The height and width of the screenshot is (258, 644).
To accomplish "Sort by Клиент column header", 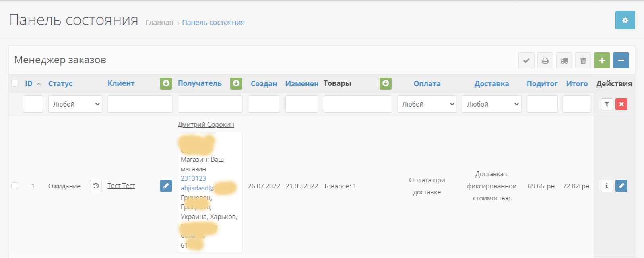I will (x=121, y=83).
